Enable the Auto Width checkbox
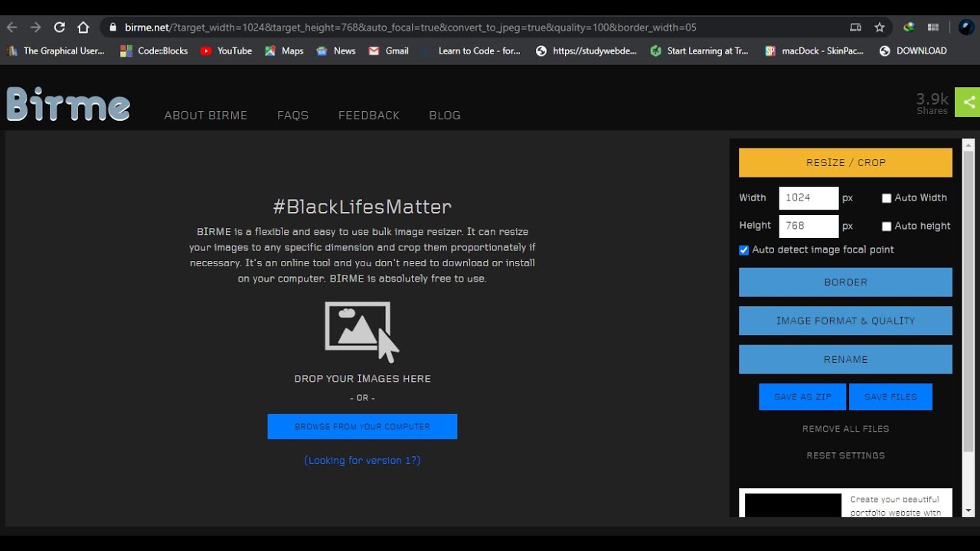The height and width of the screenshot is (551, 980). (887, 198)
